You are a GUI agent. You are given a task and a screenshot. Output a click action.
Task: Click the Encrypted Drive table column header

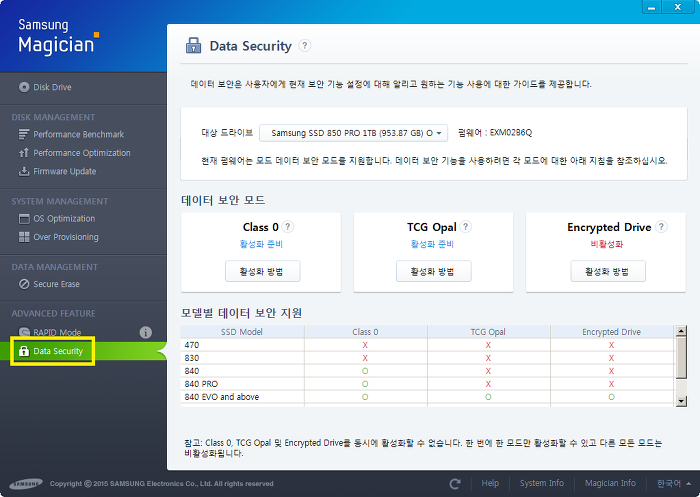tap(612, 332)
